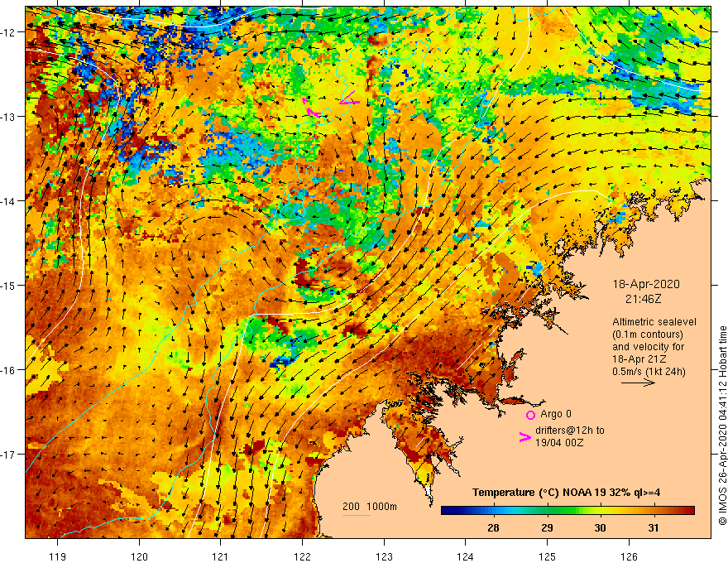Select the temperature colorbar gradient
The height and width of the screenshot is (563, 728).
[x=568, y=511]
